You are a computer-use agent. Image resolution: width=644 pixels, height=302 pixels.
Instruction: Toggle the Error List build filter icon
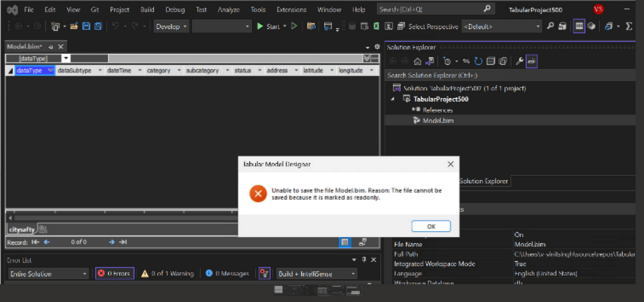click(265, 274)
